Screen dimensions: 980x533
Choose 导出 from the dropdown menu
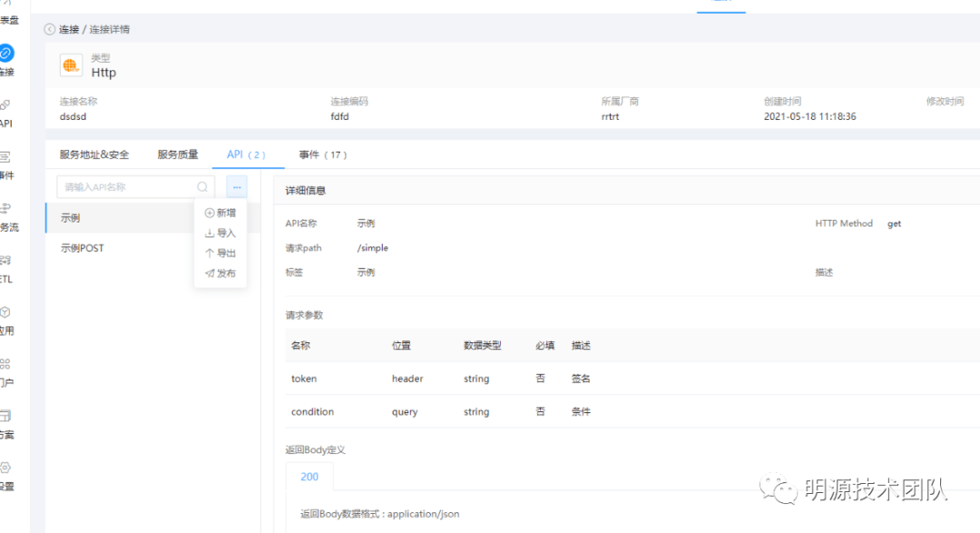220,253
